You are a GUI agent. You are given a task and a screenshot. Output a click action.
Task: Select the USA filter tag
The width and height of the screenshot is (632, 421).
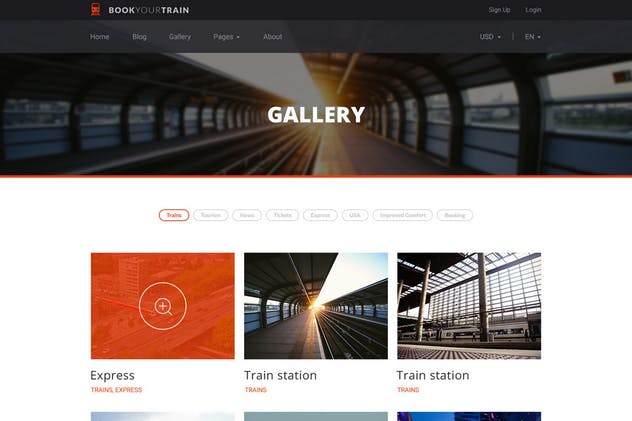coord(355,215)
